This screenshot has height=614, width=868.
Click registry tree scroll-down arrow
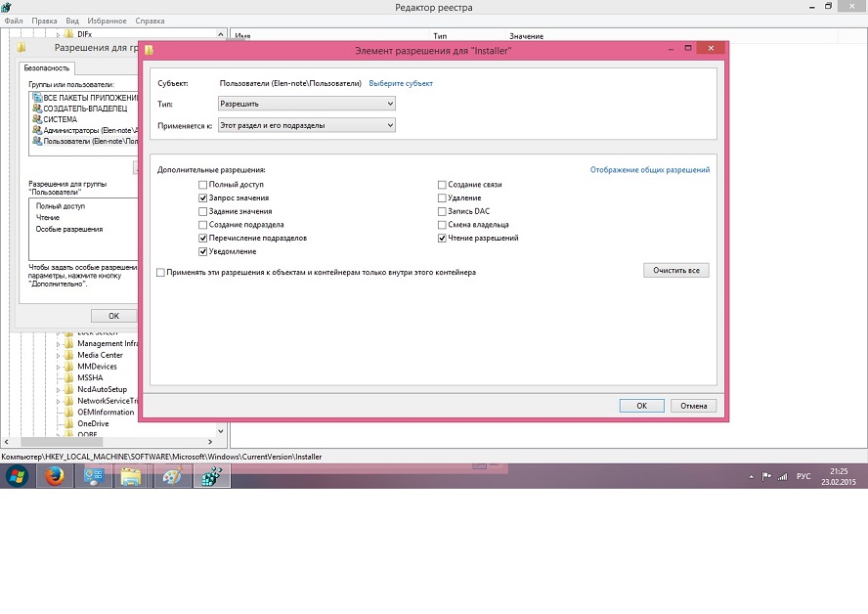click(x=221, y=431)
